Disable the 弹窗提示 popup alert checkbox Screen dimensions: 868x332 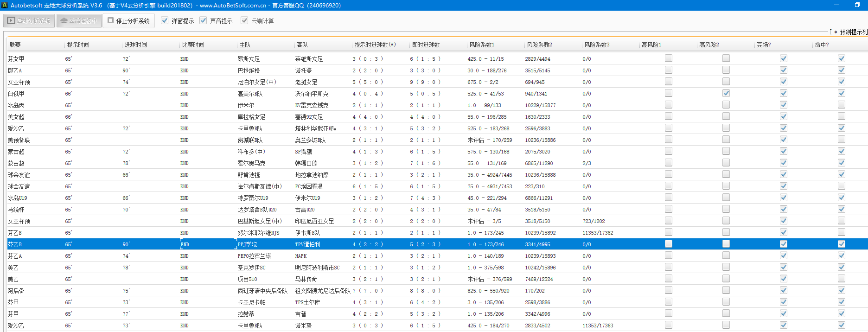click(x=165, y=20)
